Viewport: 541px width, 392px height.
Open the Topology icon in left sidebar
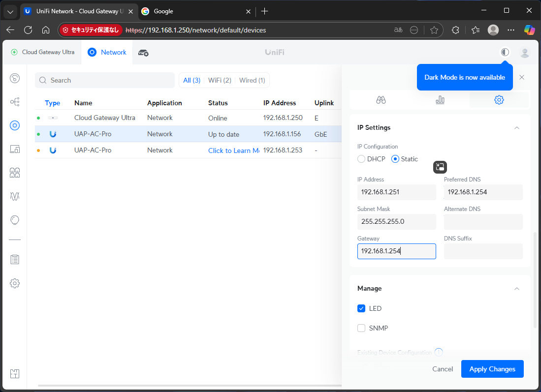click(15, 102)
